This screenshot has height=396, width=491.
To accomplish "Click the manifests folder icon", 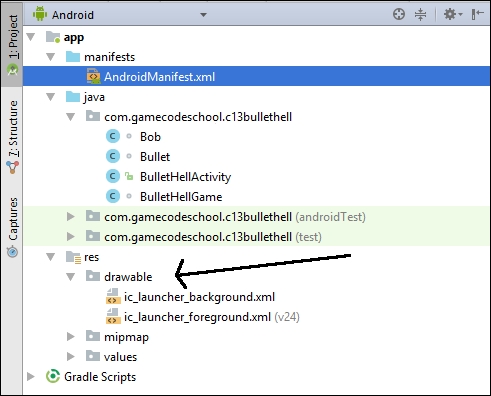I will pyautogui.click(x=73, y=57).
